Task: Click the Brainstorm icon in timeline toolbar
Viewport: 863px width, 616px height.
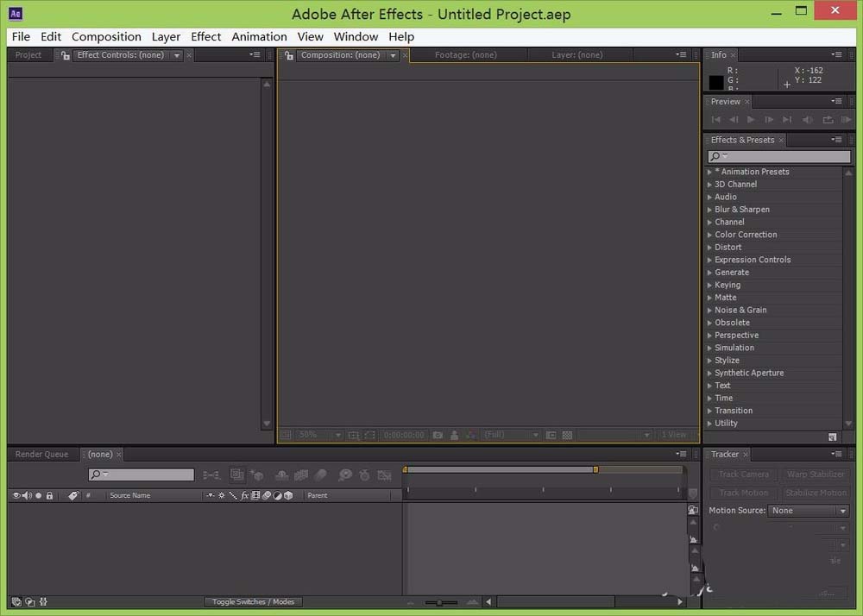Action: click(x=345, y=475)
